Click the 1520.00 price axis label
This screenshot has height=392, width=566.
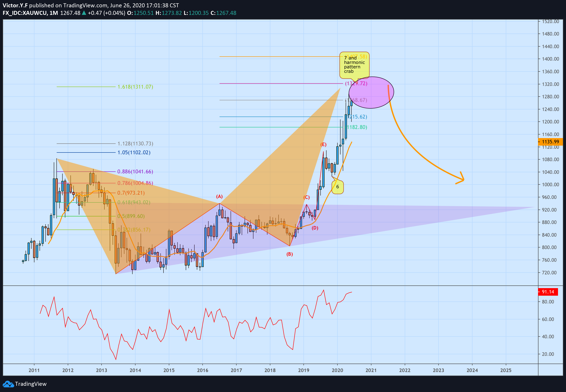pos(550,21)
